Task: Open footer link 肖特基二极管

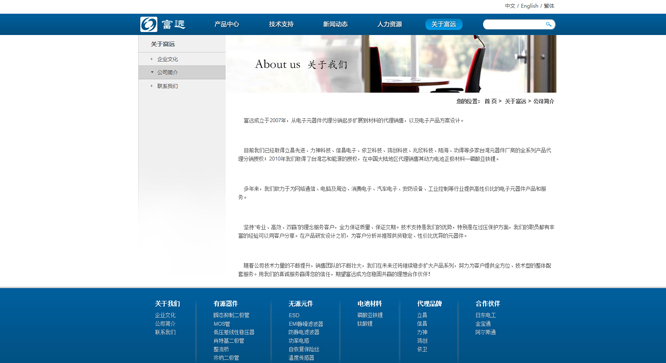Action: coord(229,340)
